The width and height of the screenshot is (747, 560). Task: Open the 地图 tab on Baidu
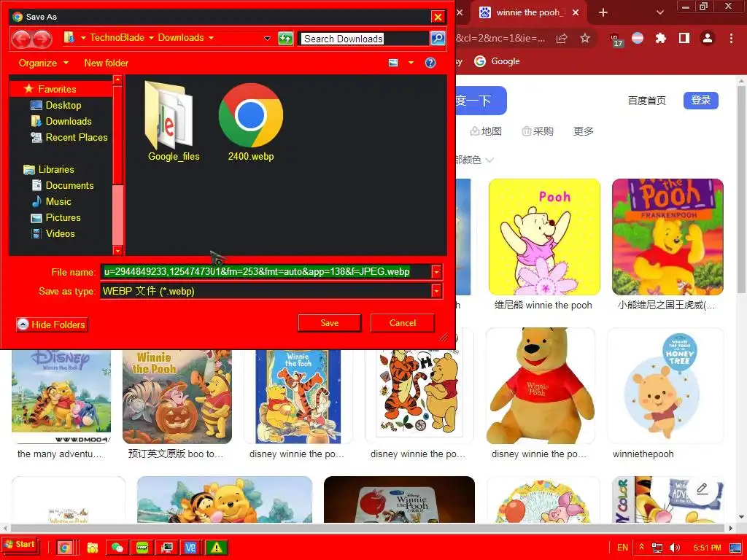point(486,131)
